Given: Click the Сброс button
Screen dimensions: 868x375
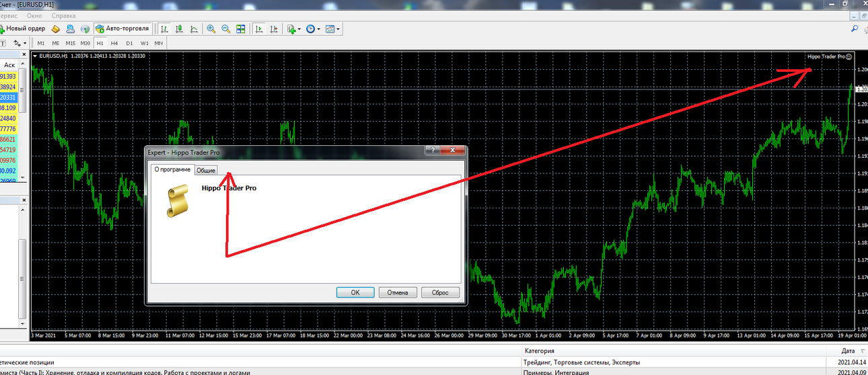Looking at the screenshot, I should [440, 292].
